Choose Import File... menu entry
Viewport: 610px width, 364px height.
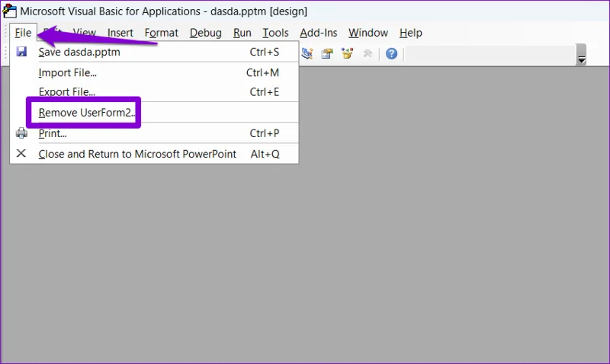(x=154, y=72)
